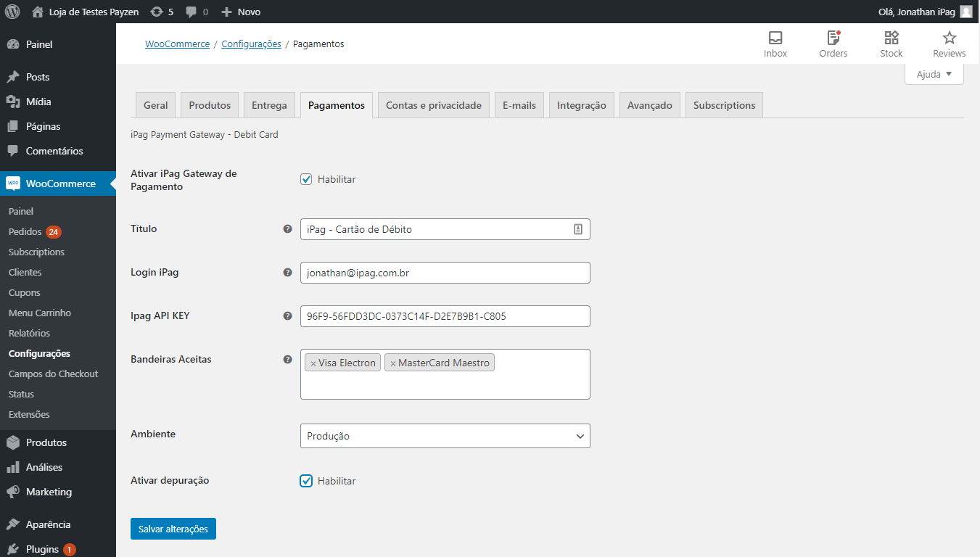Switch to the Subscriptions tab
This screenshot has height=557, width=980.
(x=724, y=105)
